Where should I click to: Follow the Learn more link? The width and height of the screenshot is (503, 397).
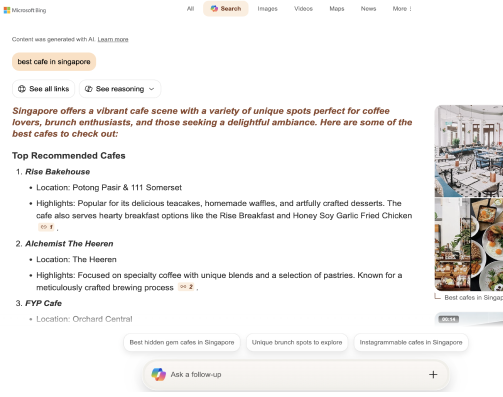pos(113,39)
